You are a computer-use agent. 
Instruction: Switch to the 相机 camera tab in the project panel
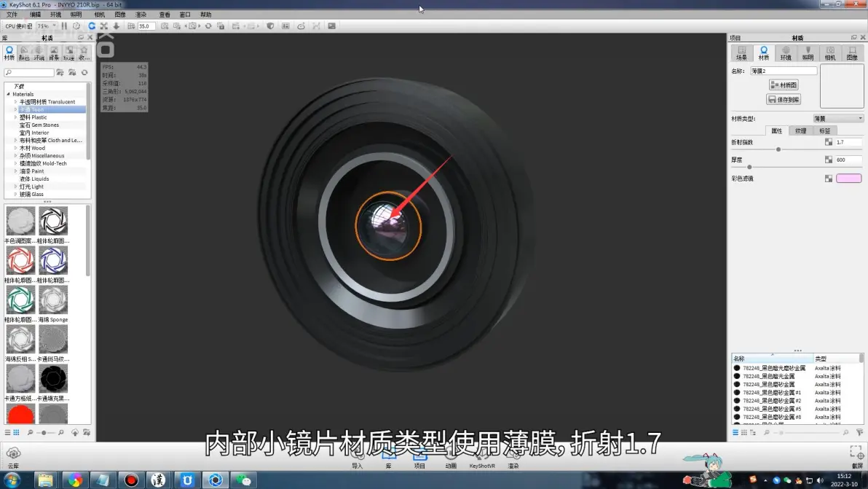coord(830,53)
